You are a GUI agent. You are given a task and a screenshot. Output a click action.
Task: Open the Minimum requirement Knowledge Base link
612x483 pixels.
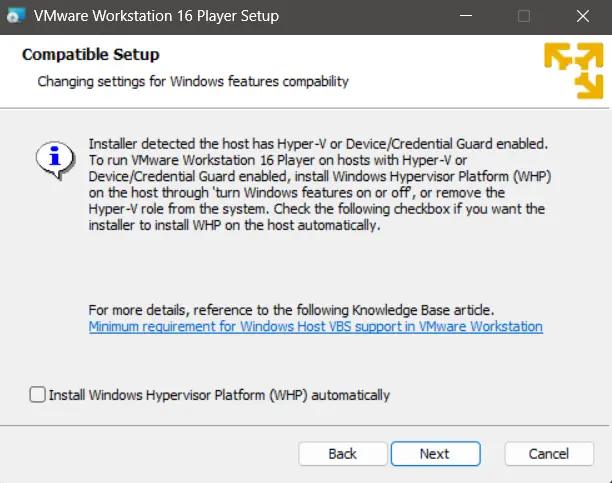point(315,327)
